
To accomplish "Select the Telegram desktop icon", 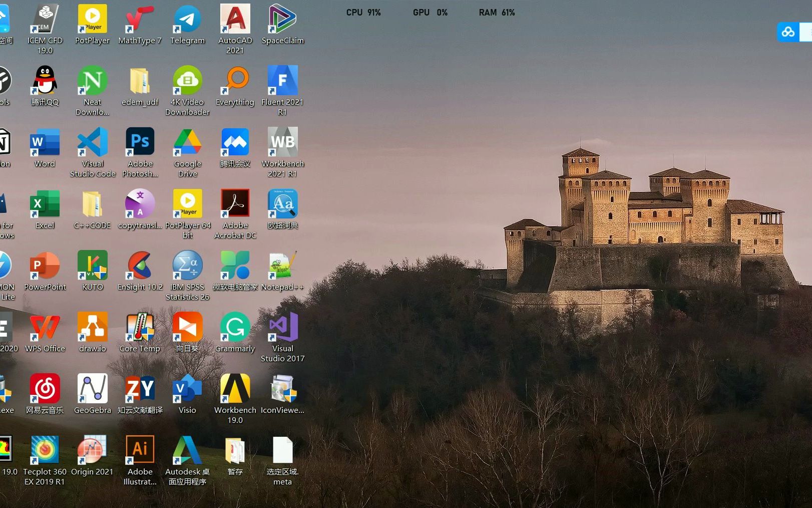I will tap(187, 24).
